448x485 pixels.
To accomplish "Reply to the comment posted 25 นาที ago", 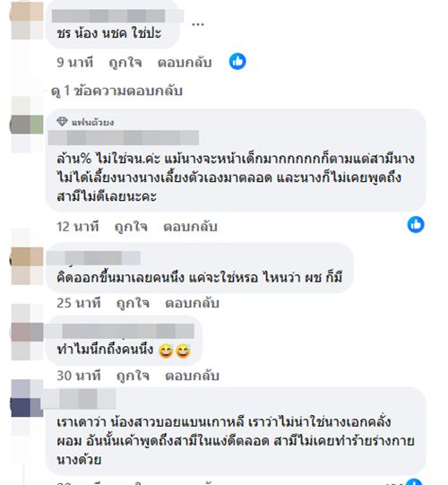I will 192,303.
